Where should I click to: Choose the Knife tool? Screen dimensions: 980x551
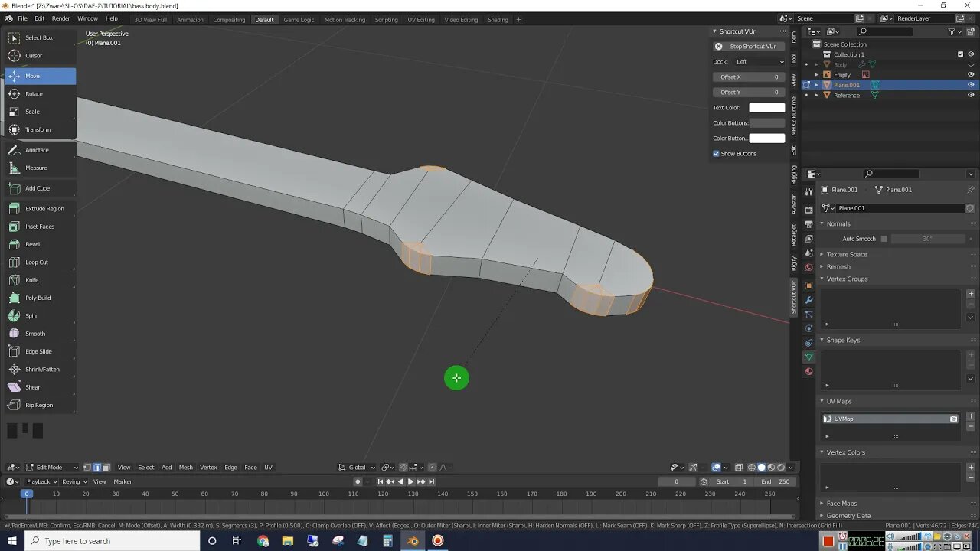pos(40,280)
